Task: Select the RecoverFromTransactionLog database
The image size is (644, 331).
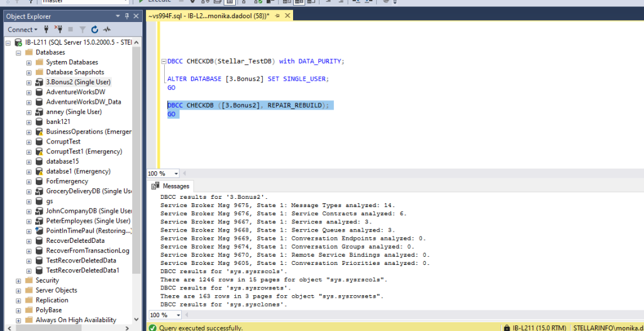Action: tap(87, 250)
